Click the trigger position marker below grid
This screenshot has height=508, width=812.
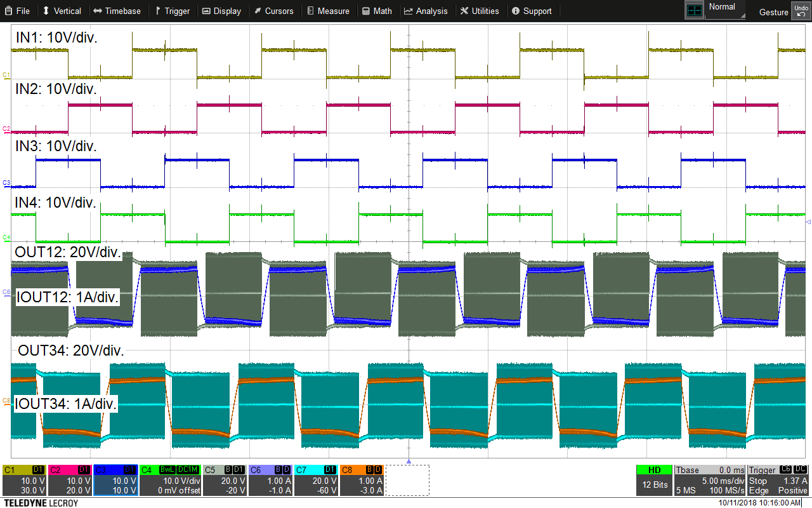[x=409, y=461]
